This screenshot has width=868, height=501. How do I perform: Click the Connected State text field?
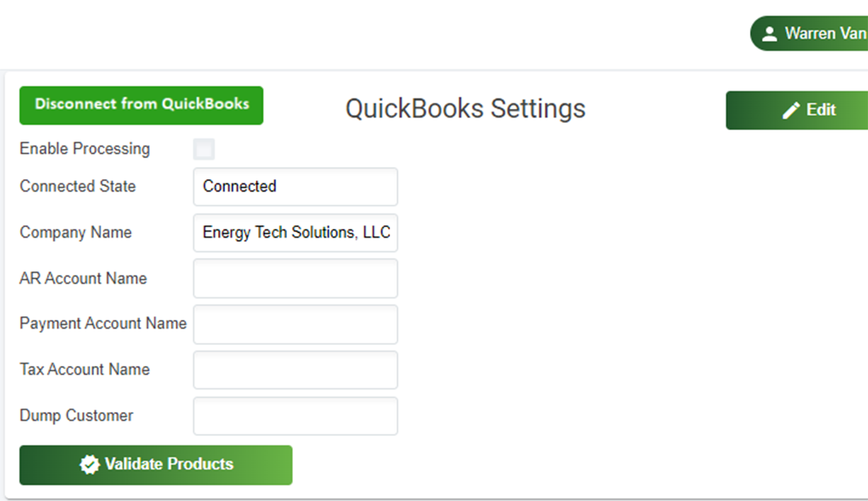(x=295, y=186)
